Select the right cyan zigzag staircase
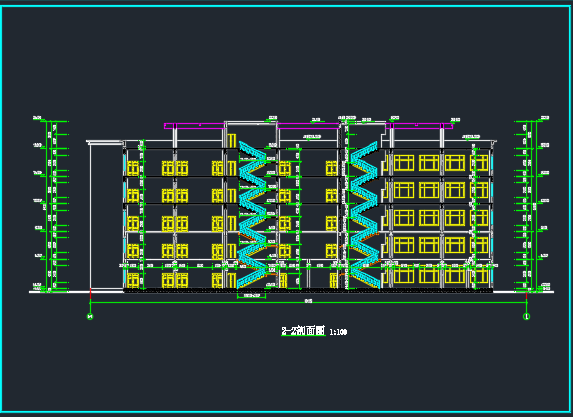 [364, 215]
